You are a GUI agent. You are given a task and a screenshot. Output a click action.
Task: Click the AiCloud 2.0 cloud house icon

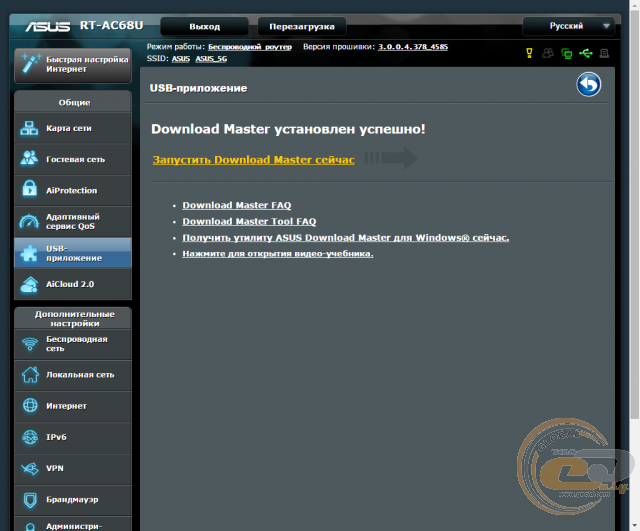(x=29, y=284)
